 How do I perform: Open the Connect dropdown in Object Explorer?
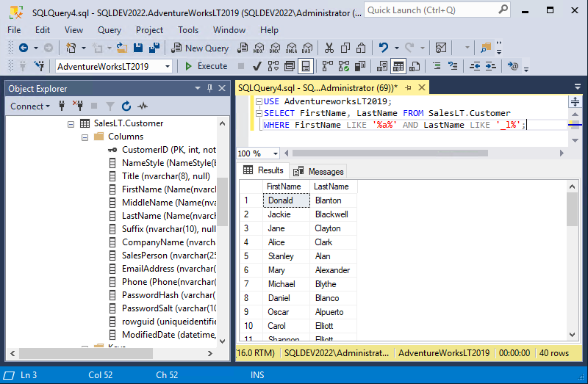click(30, 106)
